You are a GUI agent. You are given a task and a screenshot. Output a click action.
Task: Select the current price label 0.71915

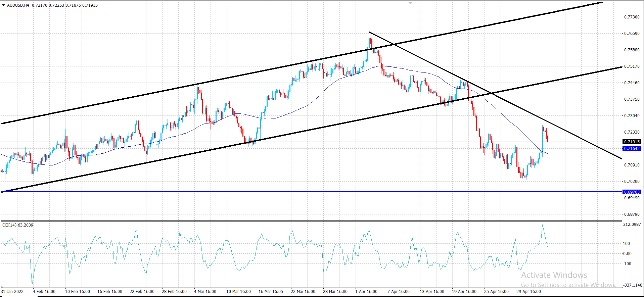click(632, 142)
